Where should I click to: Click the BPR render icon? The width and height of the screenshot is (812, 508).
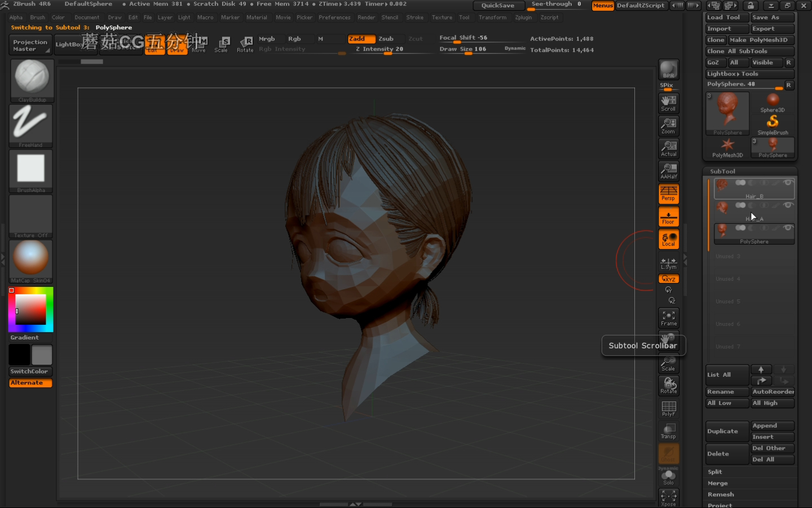[668, 70]
